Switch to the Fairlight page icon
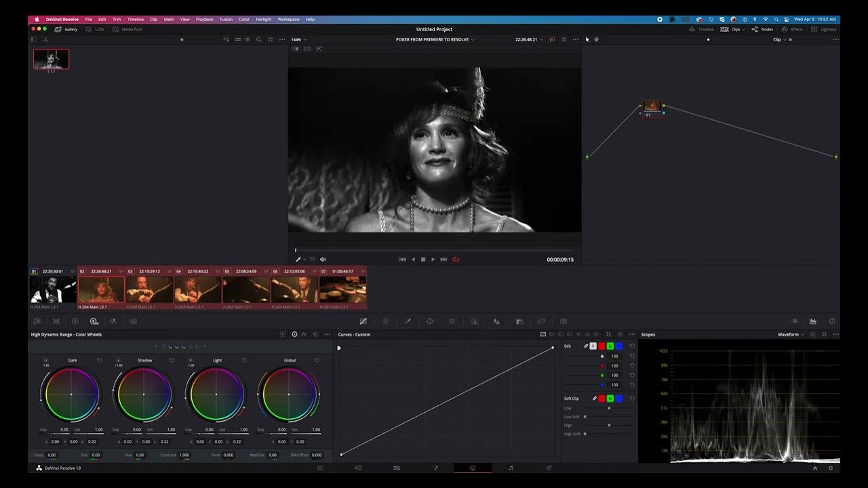 click(x=511, y=468)
